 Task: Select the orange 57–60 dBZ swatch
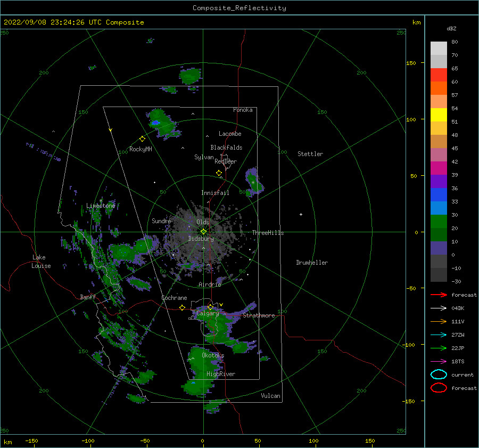(x=439, y=88)
